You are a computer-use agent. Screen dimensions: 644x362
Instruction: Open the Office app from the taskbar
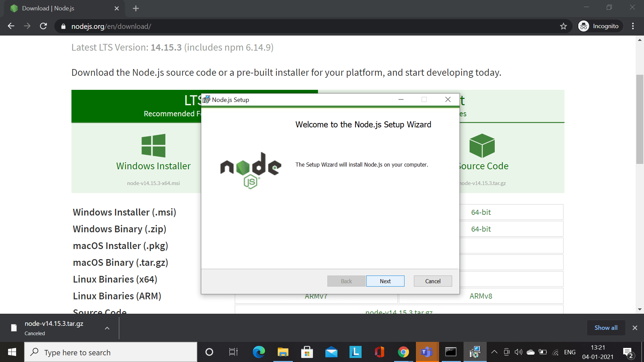(379, 352)
